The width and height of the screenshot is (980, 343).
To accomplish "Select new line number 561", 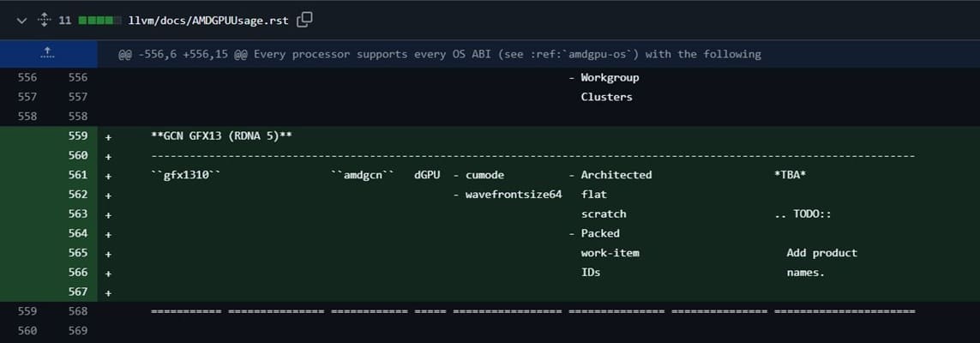I will 76,175.
